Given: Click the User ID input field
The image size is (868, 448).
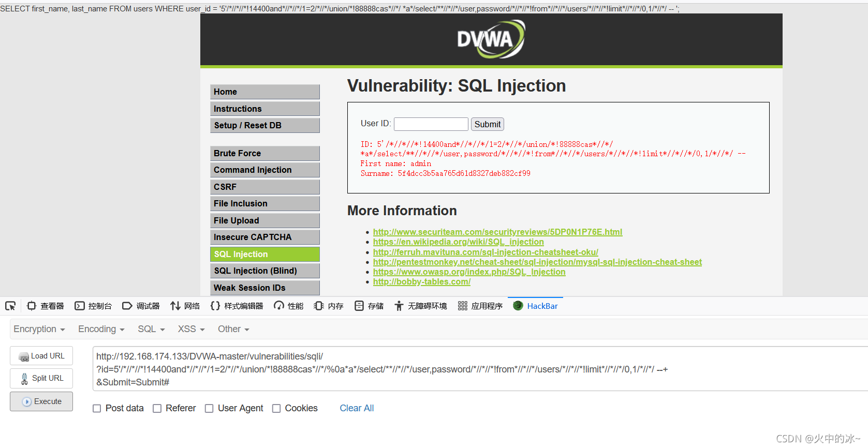Looking at the screenshot, I should (431, 124).
